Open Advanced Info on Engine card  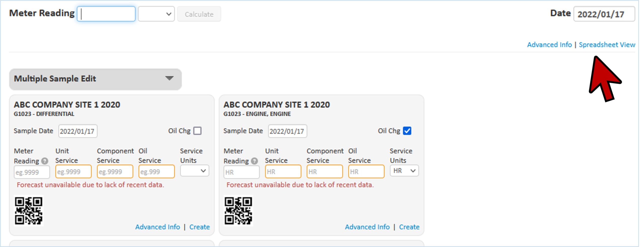click(367, 227)
